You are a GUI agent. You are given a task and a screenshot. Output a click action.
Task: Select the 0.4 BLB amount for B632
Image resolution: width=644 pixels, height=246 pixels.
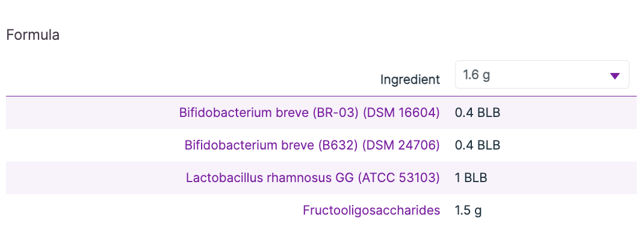point(478,145)
